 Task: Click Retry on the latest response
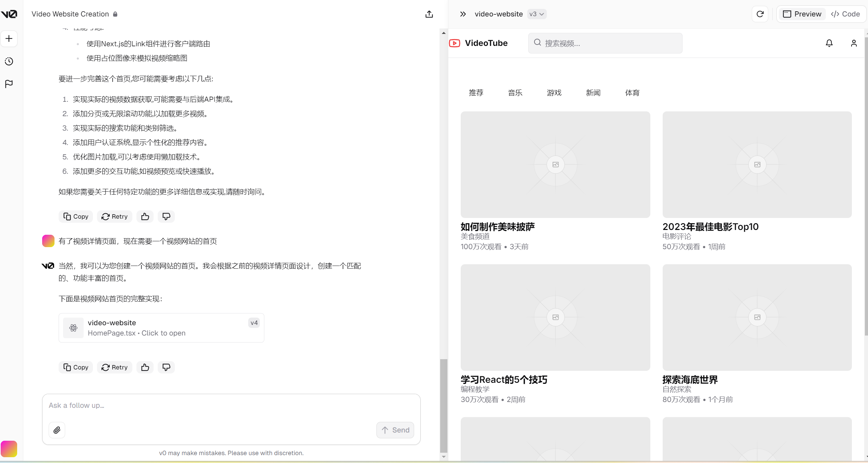click(x=114, y=367)
